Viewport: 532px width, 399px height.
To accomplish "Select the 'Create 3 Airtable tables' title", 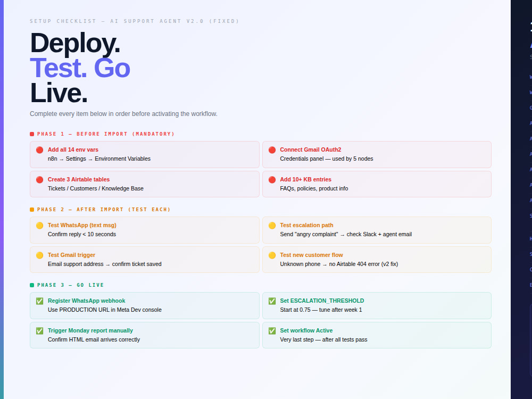I will tap(79, 179).
